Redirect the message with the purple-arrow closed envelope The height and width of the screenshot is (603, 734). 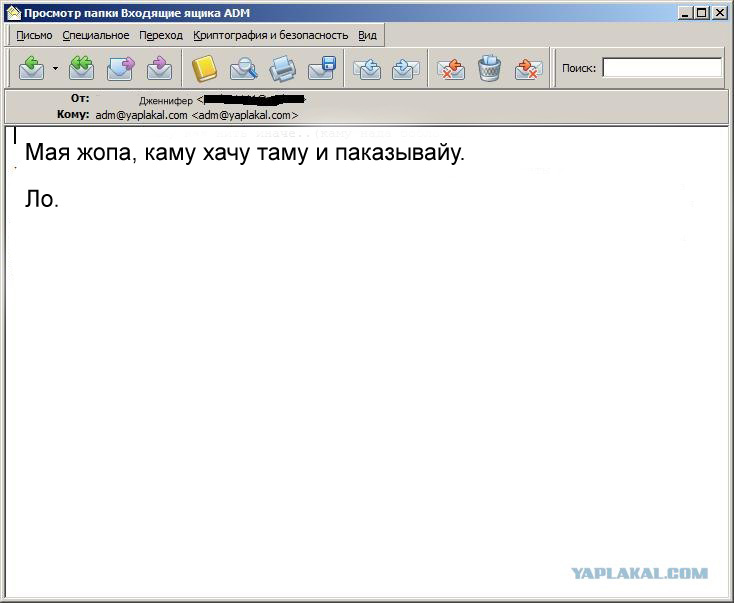pos(160,68)
